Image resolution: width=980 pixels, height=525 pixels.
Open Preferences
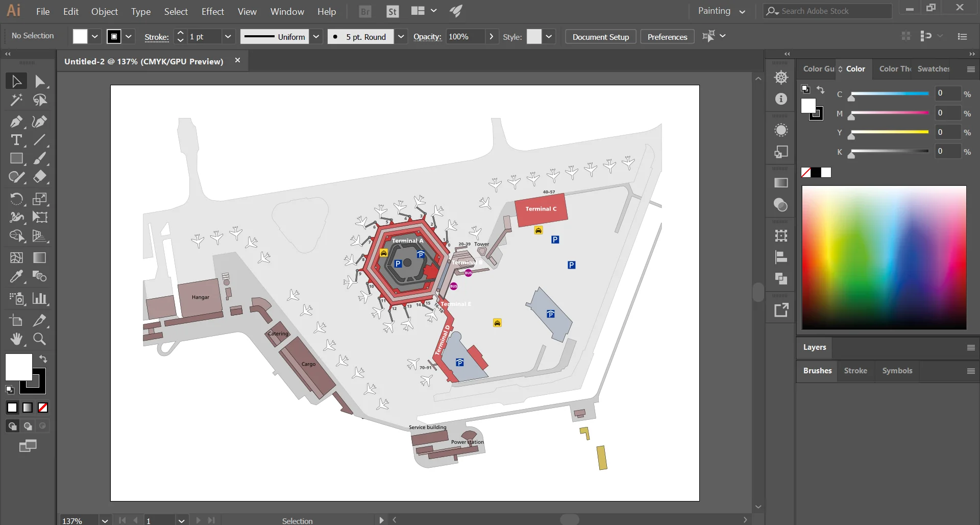pos(667,36)
